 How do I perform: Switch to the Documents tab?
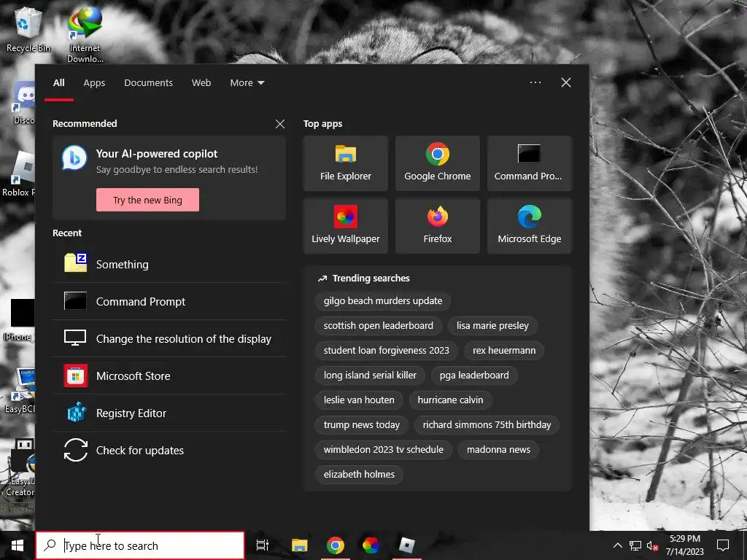[x=148, y=83]
